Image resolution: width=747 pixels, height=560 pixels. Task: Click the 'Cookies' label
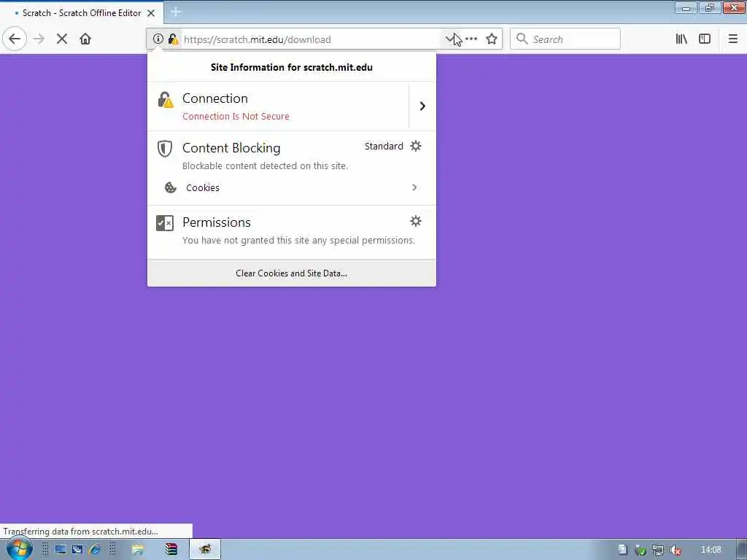point(203,187)
